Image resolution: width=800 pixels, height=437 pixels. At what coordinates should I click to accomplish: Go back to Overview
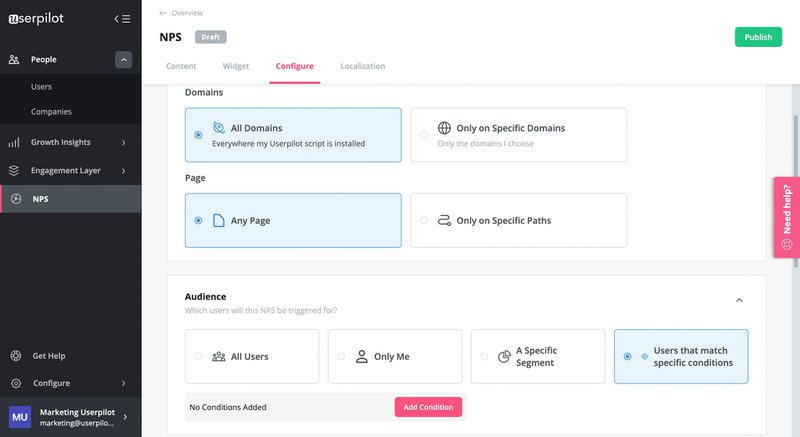point(181,13)
